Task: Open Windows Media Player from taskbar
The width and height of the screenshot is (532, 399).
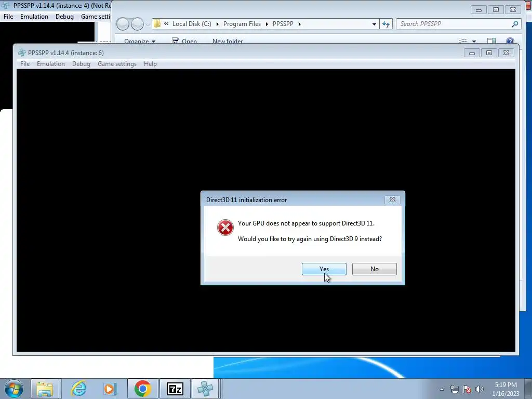Action: coord(110,389)
